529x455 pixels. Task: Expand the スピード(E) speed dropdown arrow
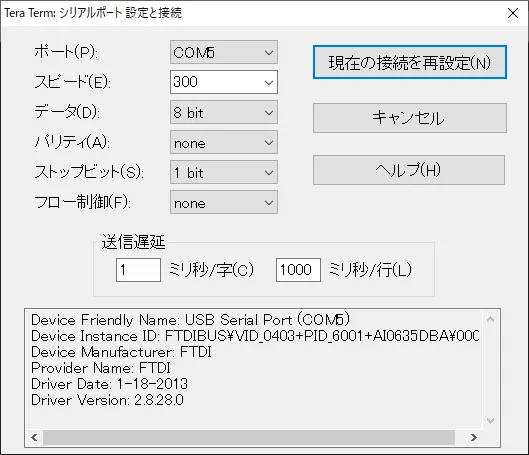(x=269, y=82)
